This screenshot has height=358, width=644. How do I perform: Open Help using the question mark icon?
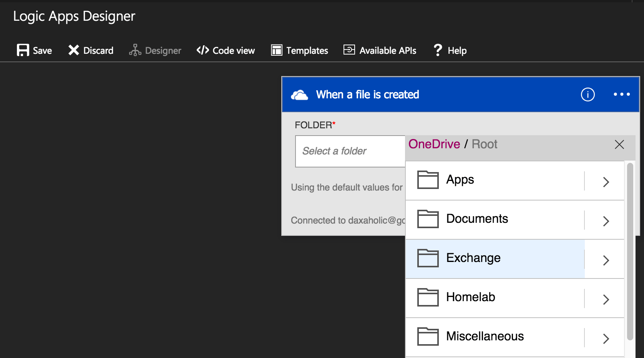438,50
